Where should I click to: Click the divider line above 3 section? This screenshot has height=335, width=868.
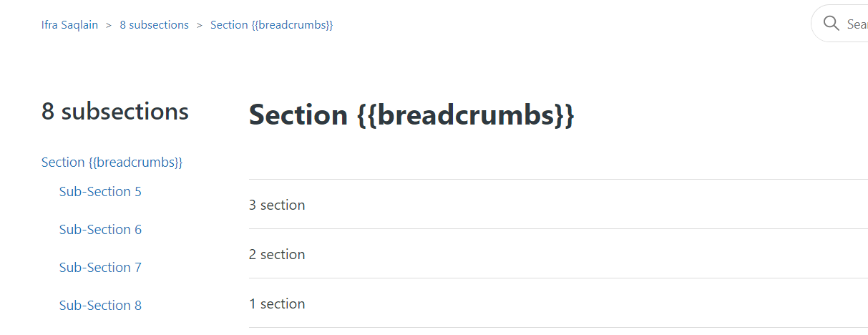(x=558, y=179)
